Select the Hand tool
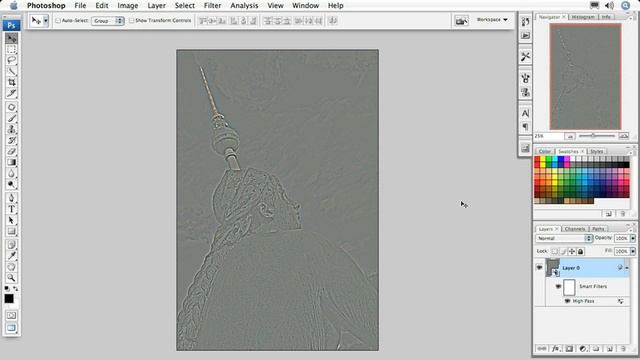 tap(11, 267)
